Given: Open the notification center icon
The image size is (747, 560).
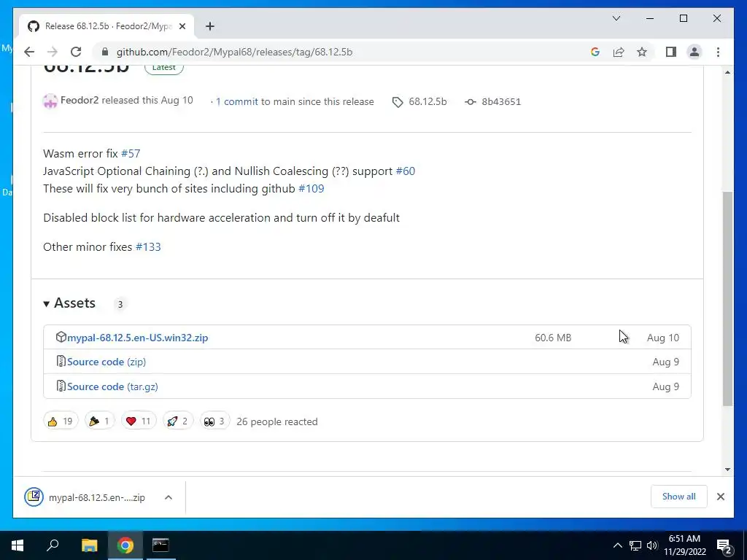Looking at the screenshot, I should coord(724,547).
